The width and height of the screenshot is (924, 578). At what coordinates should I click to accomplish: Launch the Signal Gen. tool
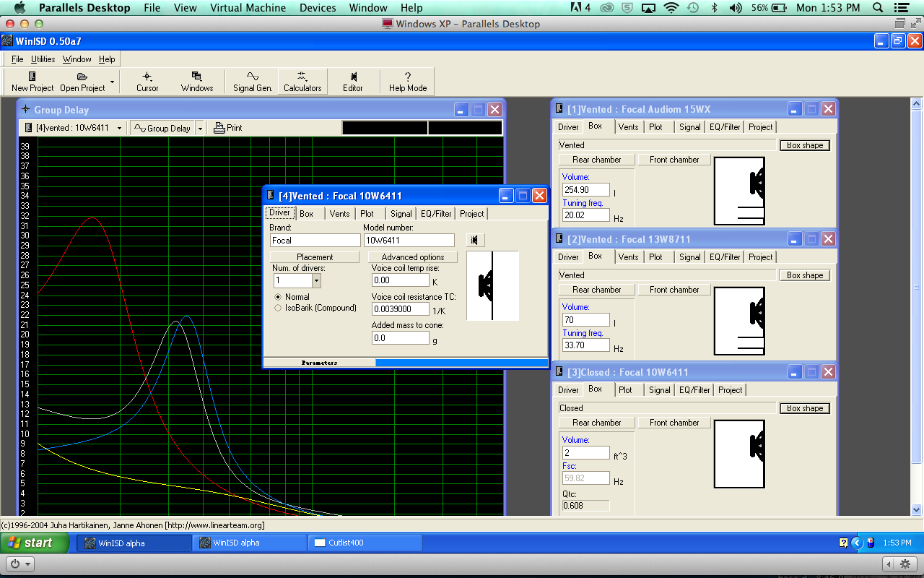pyautogui.click(x=253, y=81)
